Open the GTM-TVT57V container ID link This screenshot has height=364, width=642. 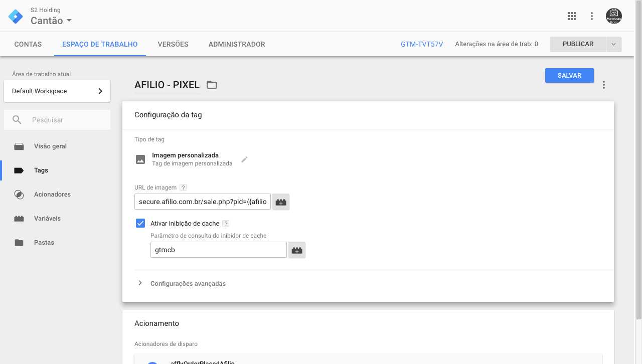[422, 44]
